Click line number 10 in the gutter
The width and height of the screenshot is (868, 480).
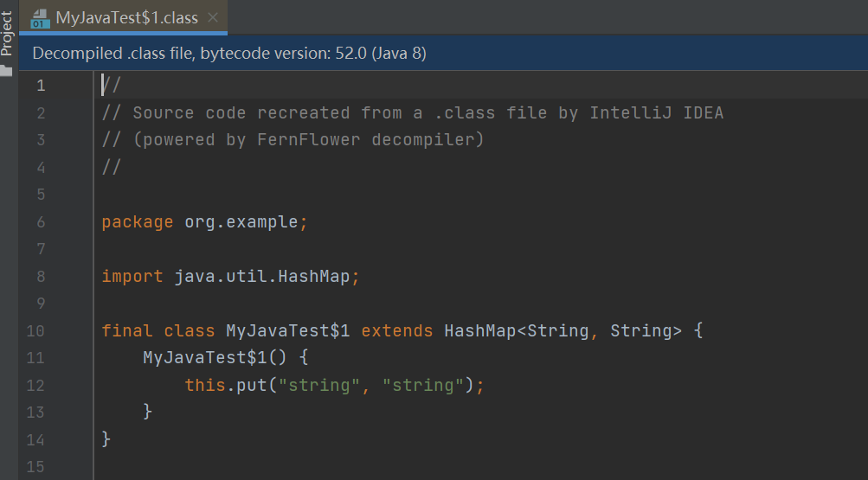(x=35, y=331)
